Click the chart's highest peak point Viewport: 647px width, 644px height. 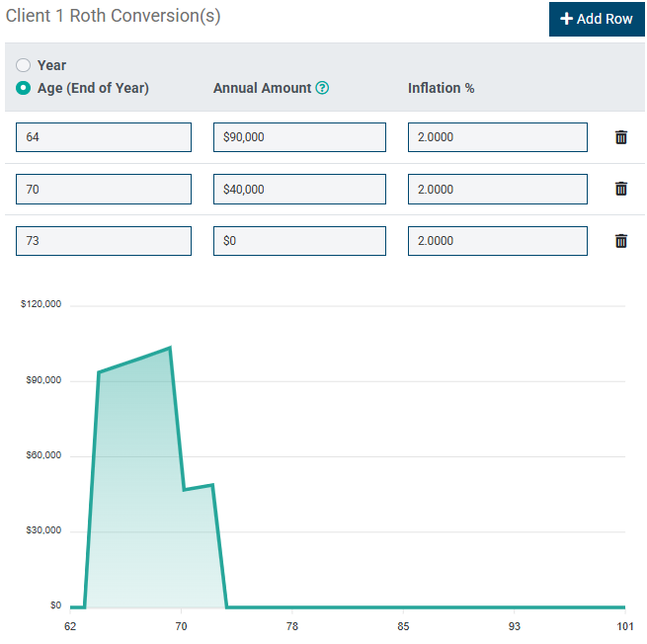point(170,348)
